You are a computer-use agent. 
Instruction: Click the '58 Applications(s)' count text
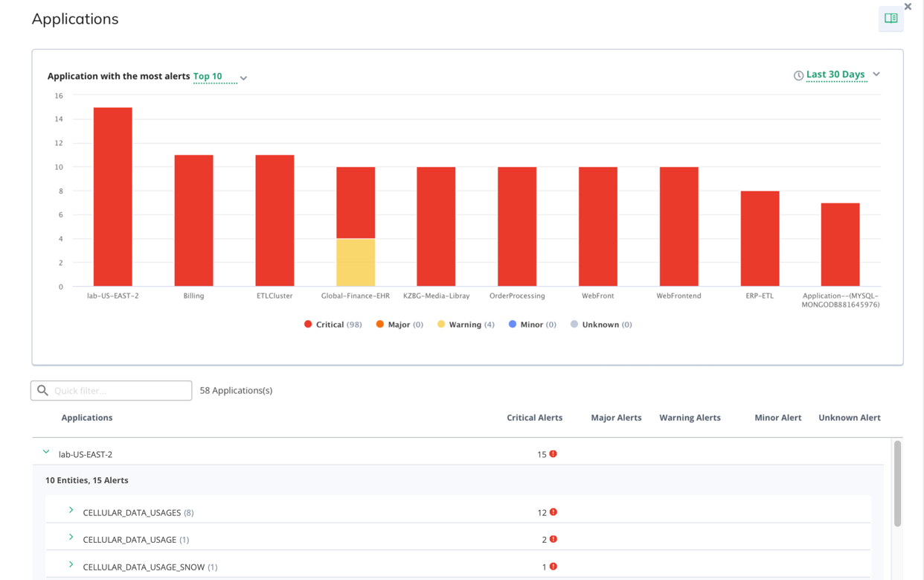(x=236, y=390)
